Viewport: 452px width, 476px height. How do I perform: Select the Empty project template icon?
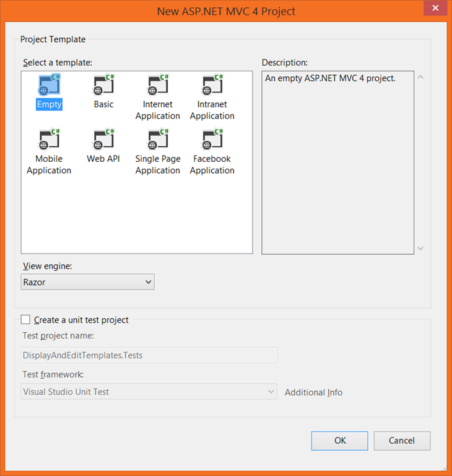point(49,84)
